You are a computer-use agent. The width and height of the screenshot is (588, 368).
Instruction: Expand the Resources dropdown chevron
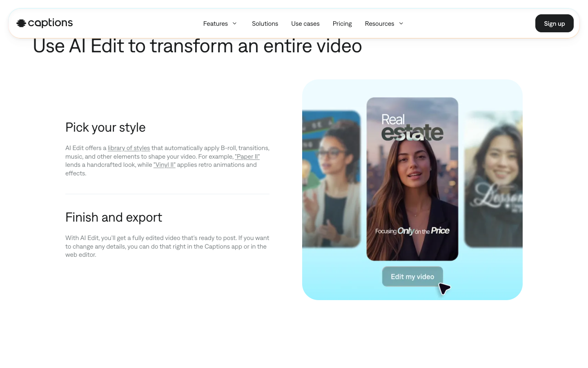(401, 24)
